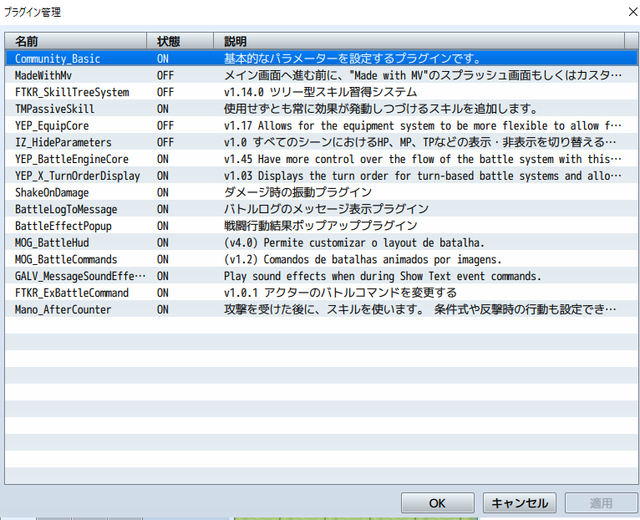Click description 'Comandos de batalhas animados por imagens'
Image resolution: width=640 pixels, height=520 pixels.
point(380,260)
